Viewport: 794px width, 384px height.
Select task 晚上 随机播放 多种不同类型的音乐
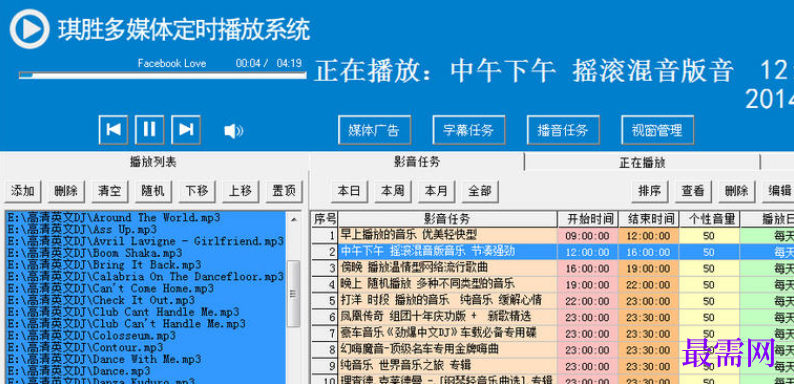tap(448, 284)
